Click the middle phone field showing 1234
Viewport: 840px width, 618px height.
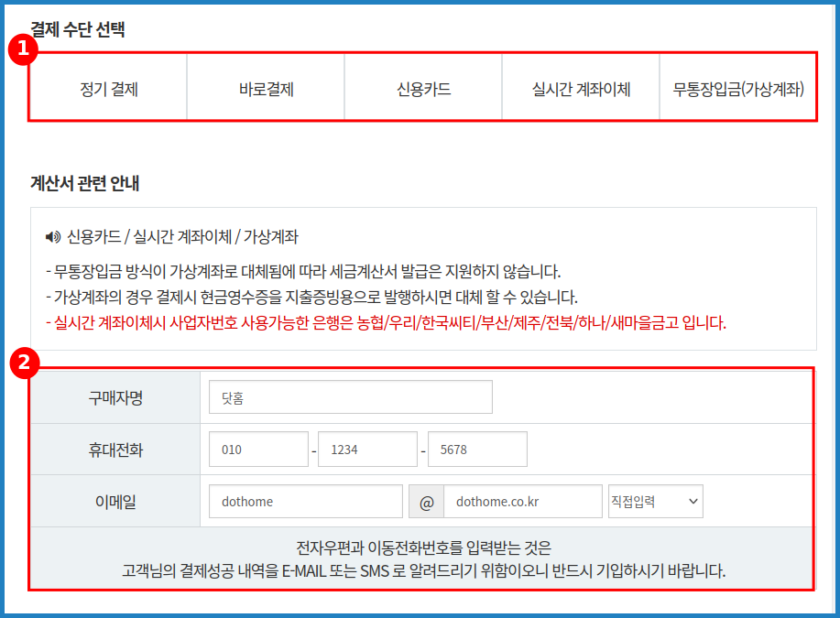pyautogui.click(x=367, y=449)
